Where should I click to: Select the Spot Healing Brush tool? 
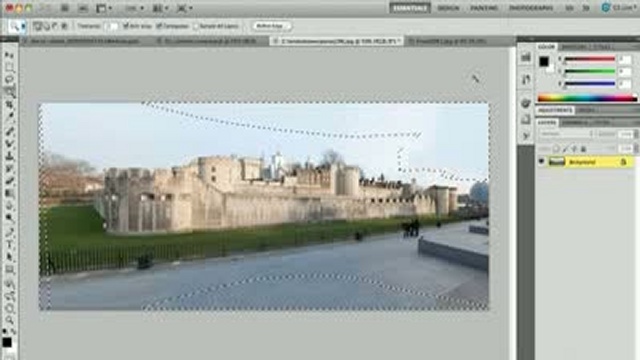tap(9, 131)
